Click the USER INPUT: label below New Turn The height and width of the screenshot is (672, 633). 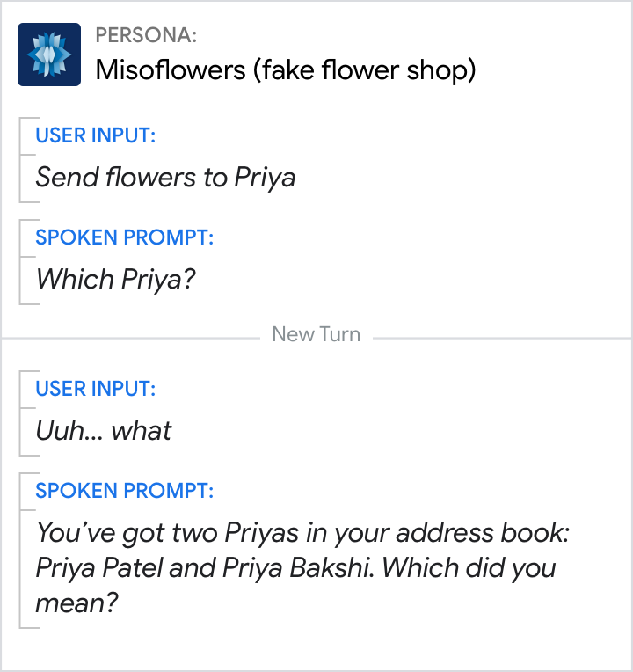tap(96, 389)
